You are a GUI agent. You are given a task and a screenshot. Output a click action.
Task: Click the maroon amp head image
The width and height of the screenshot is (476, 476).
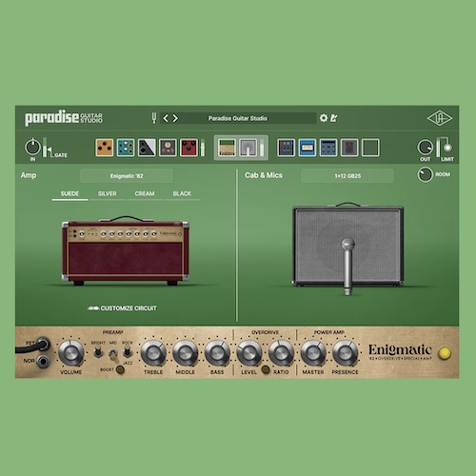tap(126, 250)
